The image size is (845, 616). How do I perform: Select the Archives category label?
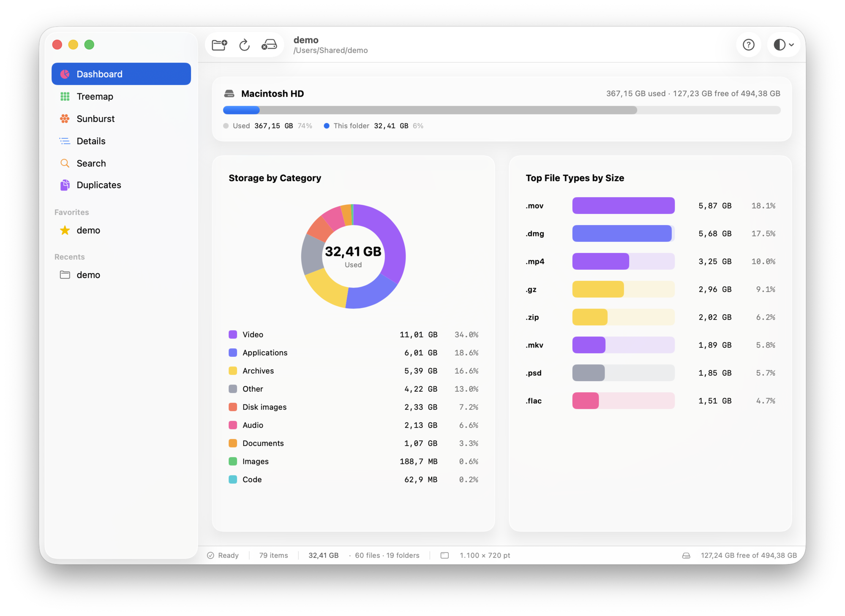pos(258,371)
